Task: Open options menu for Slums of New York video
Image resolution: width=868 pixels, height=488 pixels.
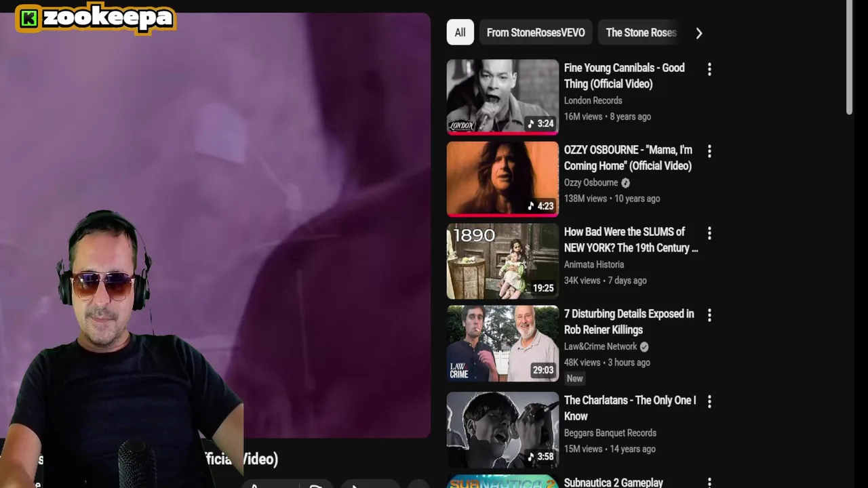Action: coord(709,233)
